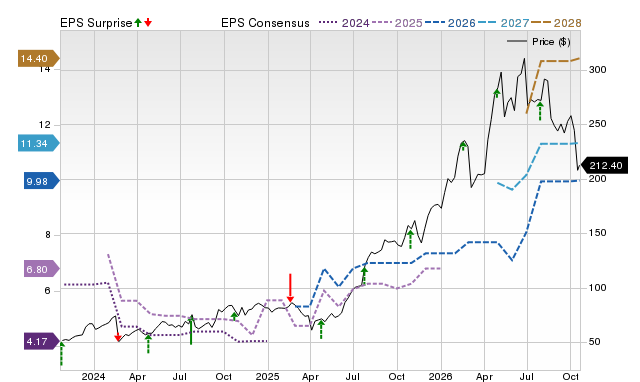Click the 2026 consensus legend entry
Image resolution: width=640 pixels, height=382 pixels.
(x=450, y=23)
